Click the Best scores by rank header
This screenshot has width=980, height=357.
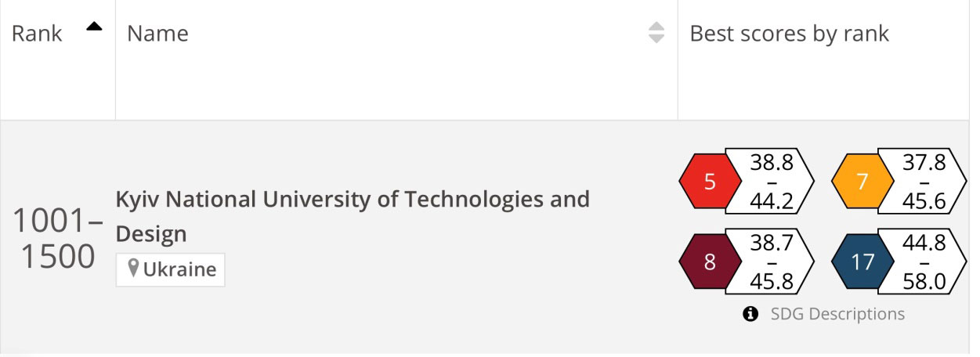789,33
